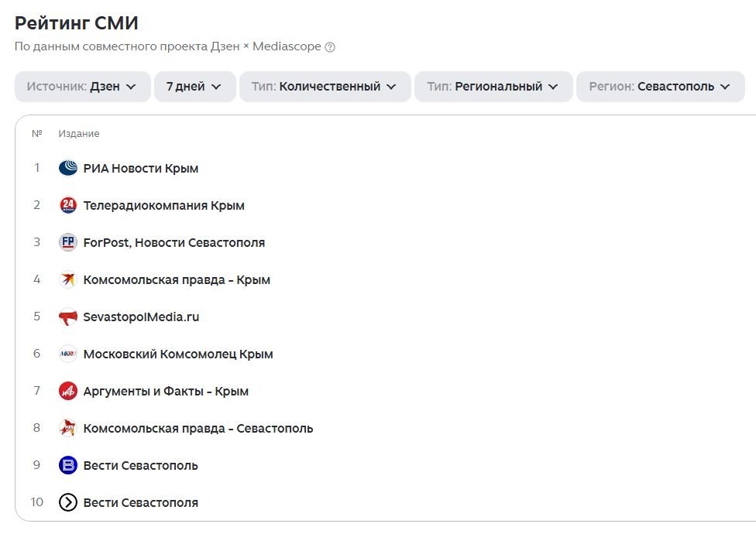Viewport: 756px width, 534px height.
Task: Open Московский Комсомолец Крым link
Action: point(178,354)
